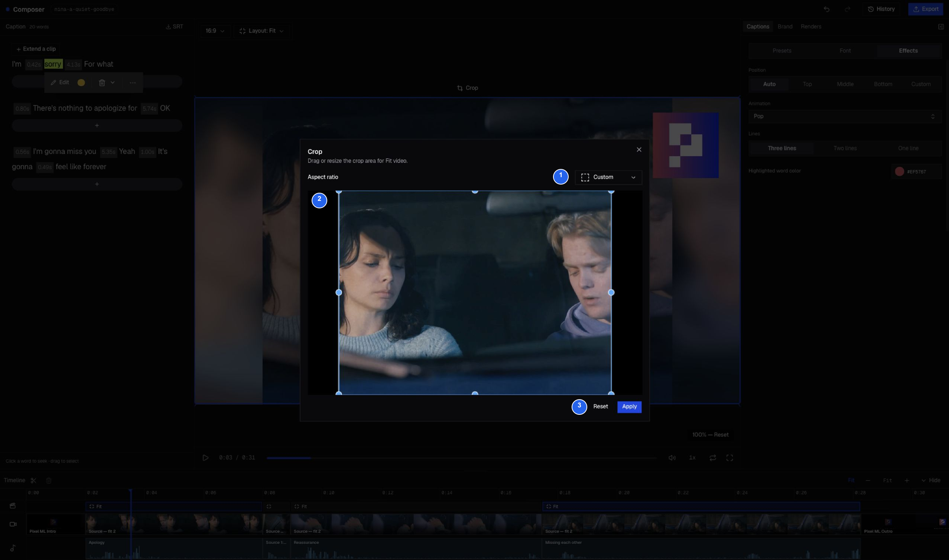Toggle loop playback
The image size is (949, 560).
coord(712,458)
